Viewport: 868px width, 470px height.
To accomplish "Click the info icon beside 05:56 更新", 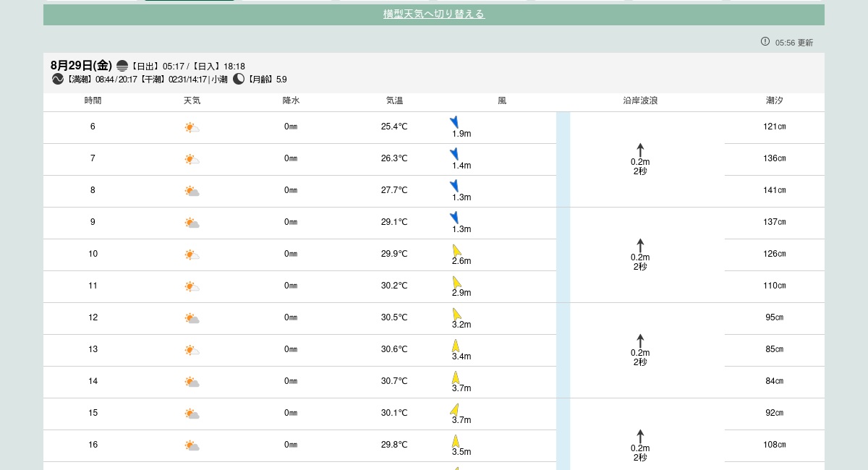I will (765, 42).
